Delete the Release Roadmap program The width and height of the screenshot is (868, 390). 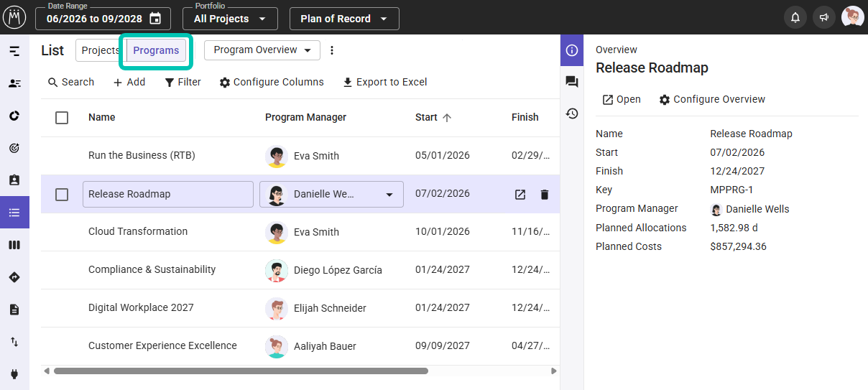[545, 195]
